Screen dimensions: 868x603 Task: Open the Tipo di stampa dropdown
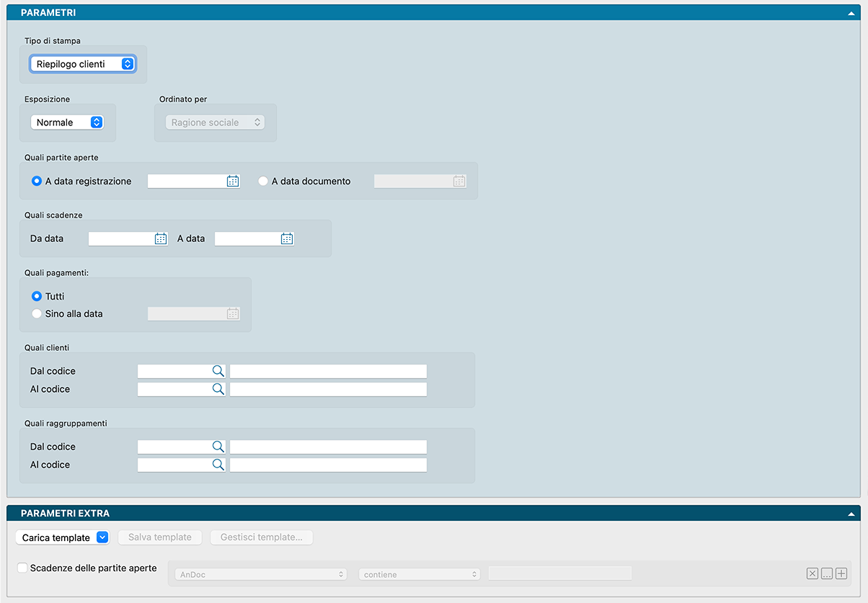83,64
